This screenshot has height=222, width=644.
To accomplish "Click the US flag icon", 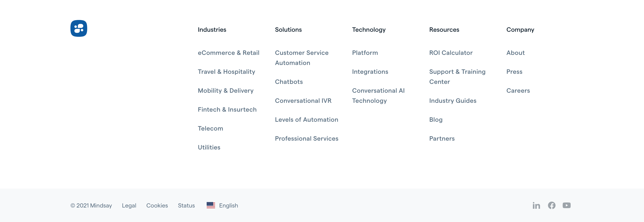I will (x=211, y=205).
